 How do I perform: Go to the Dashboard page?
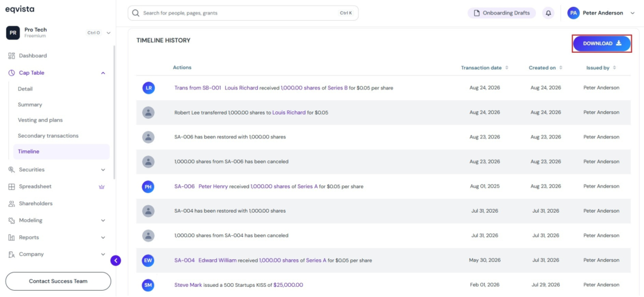coord(33,55)
